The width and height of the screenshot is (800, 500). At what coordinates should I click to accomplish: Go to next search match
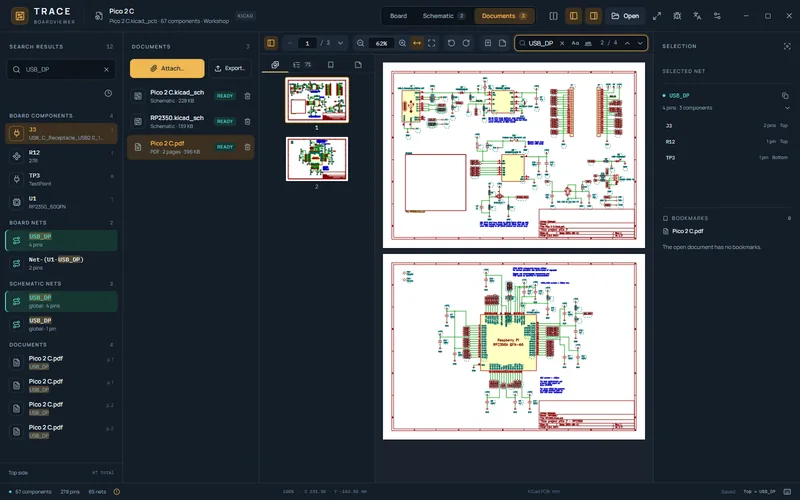click(640, 43)
